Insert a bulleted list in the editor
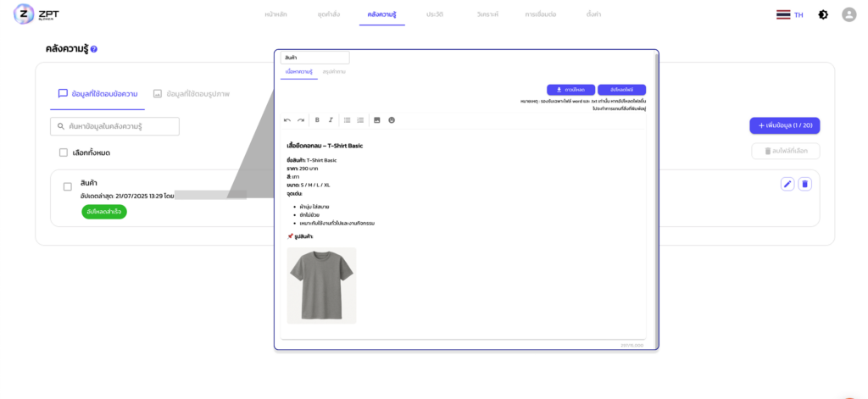The height and width of the screenshot is (399, 868). coord(347,120)
